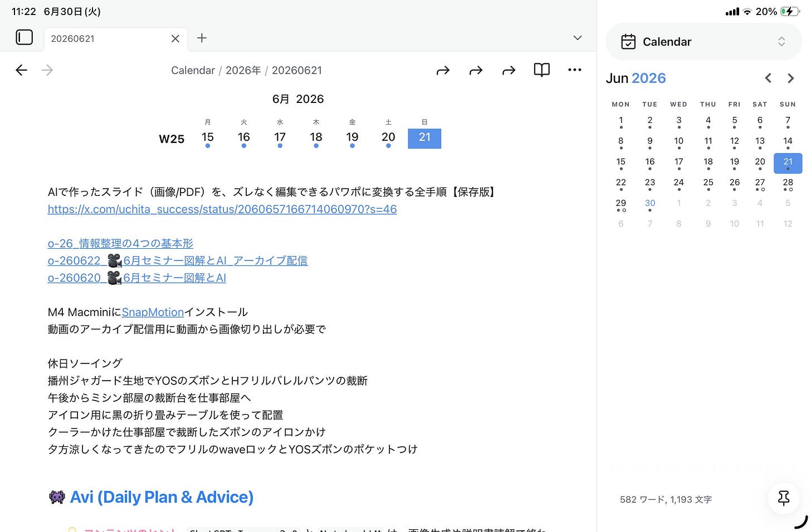
Task: Click the last forward-arrow icon beside book
Action: point(509,71)
